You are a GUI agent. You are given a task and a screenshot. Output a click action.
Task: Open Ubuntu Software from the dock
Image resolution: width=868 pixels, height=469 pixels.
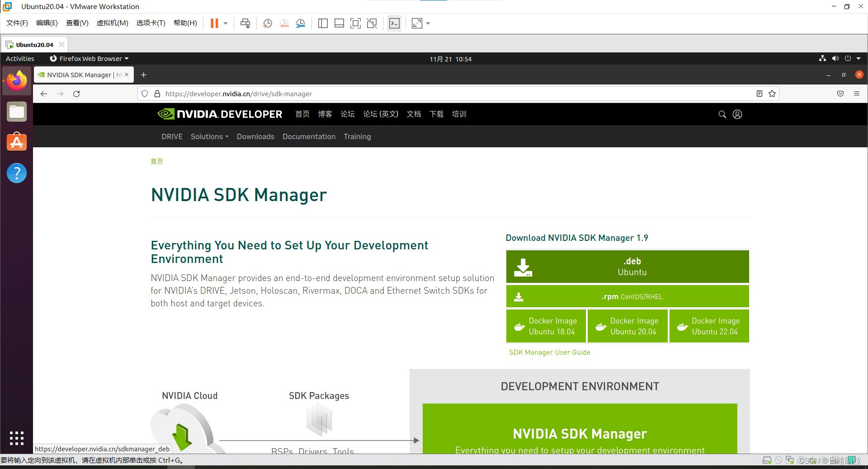17,142
